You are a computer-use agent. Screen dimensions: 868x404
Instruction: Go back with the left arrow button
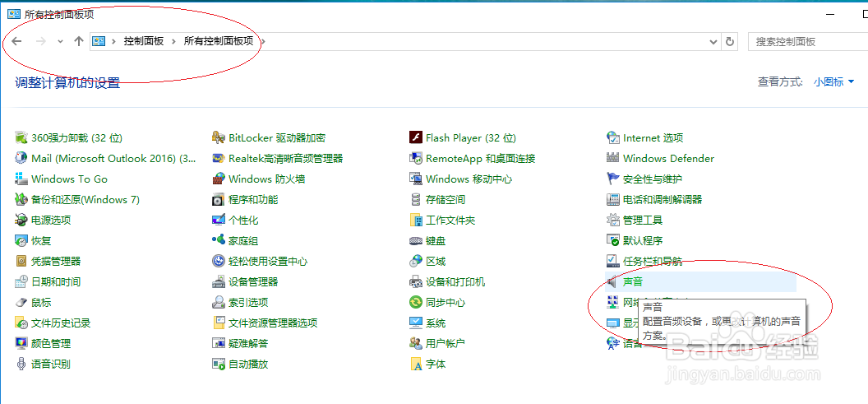17,42
